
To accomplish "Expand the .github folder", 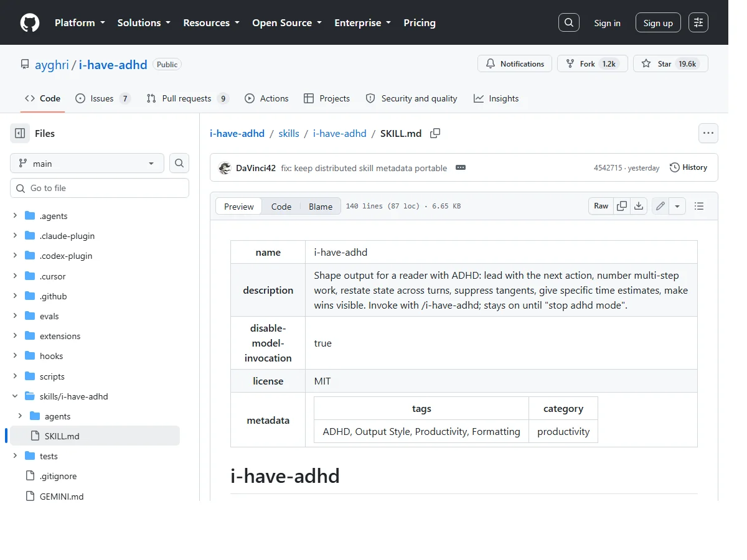I will tap(15, 296).
